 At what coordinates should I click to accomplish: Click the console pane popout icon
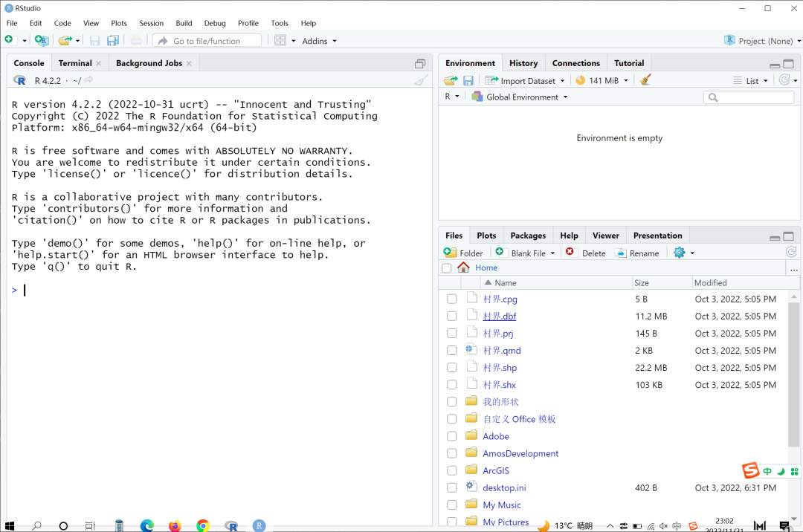(x=420, y=63)
